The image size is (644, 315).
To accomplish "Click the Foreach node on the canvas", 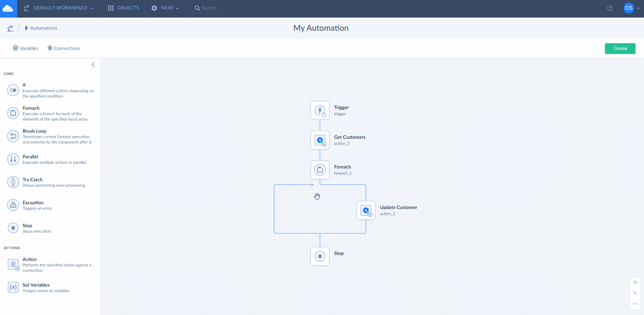I will pyautogui.click(x=320, y=170).
